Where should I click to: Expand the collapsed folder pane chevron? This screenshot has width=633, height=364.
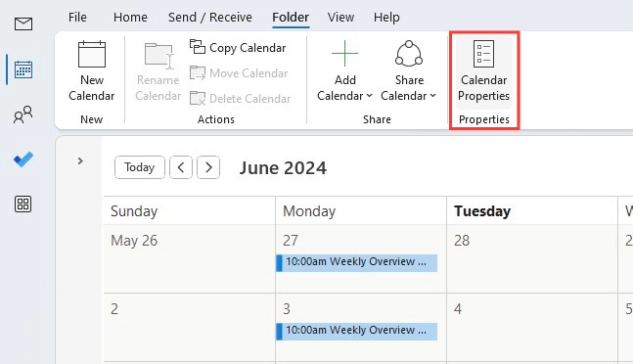[80, 161]
